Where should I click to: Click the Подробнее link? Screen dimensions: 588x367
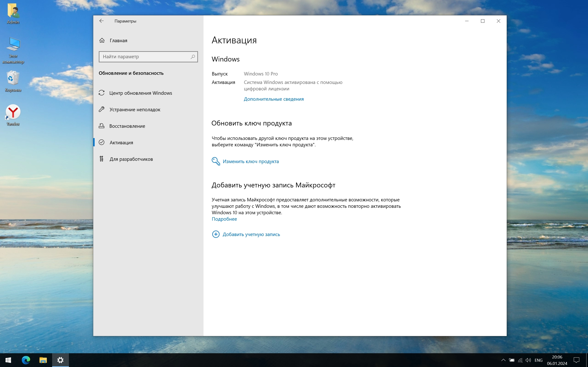[224, 219]
